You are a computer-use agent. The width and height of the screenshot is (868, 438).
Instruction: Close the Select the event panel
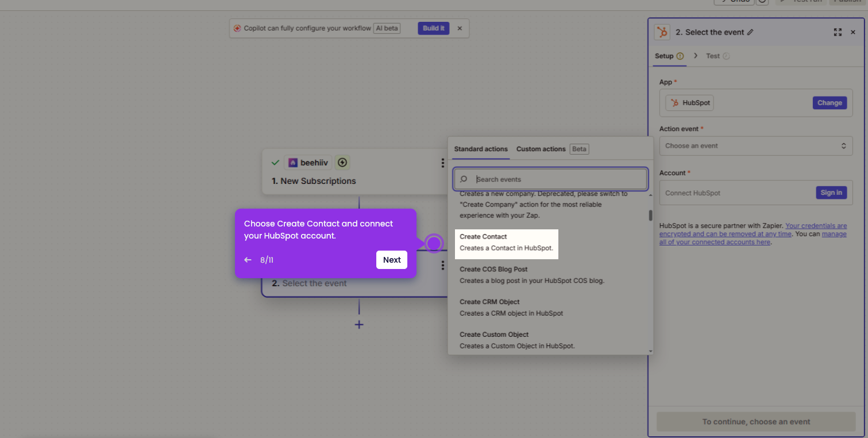(853, 32)
